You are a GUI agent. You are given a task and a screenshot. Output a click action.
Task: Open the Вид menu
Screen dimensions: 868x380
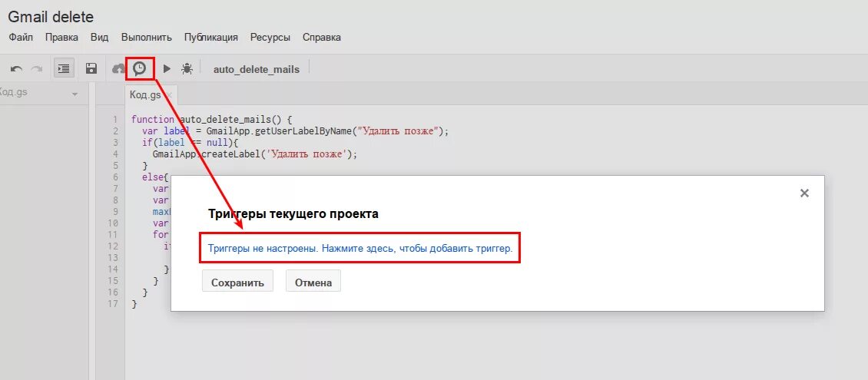pyautogui.click(x=100, y=37)
